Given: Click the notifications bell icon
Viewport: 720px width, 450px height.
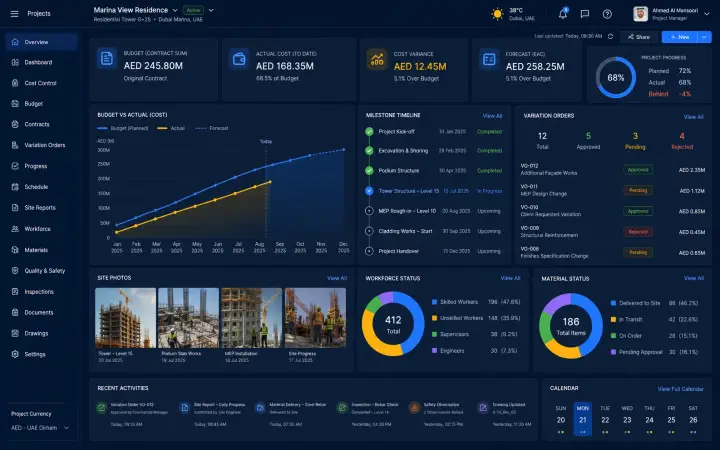Looking at the screenshot, I should click(x=562, y=14).
